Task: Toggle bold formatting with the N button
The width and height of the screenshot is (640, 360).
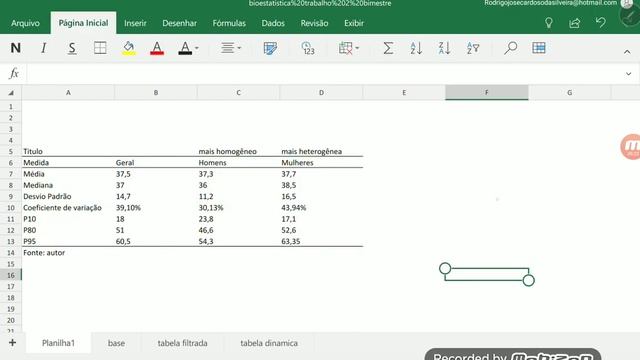Action: 16,48
